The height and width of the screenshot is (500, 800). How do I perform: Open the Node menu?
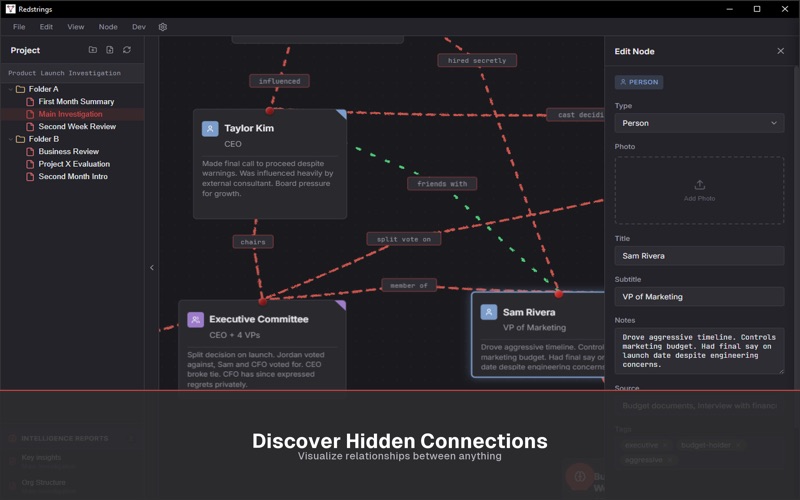(108, 27)
